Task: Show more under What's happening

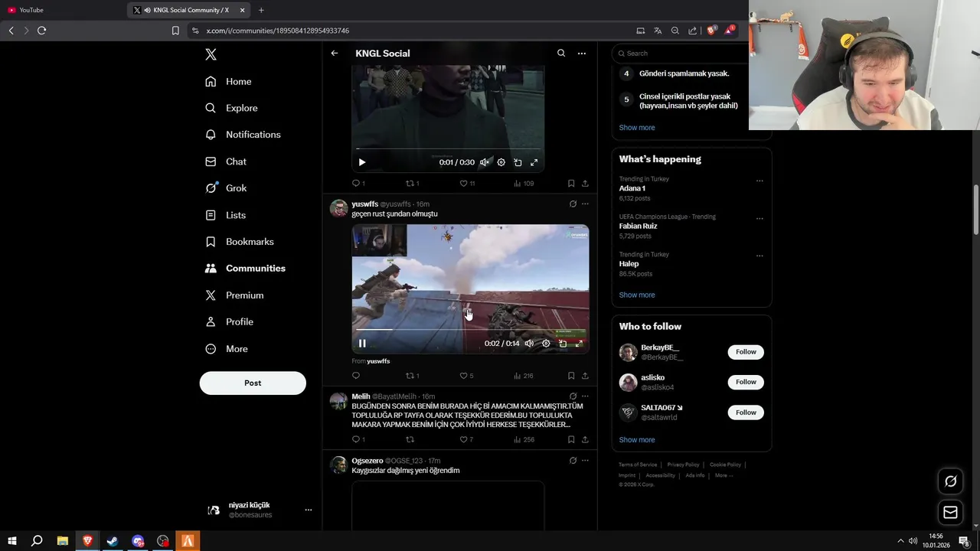Action: click(x=637, y=295)
